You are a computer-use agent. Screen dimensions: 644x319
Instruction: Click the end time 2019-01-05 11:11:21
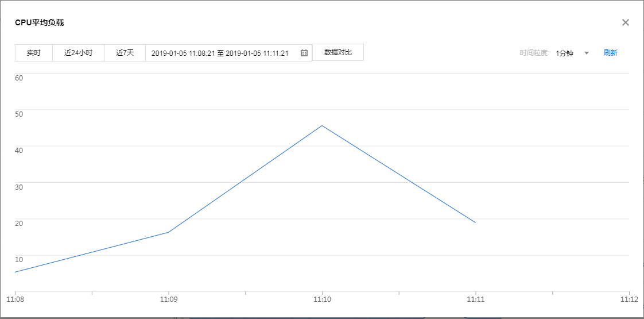click(257, 53)
